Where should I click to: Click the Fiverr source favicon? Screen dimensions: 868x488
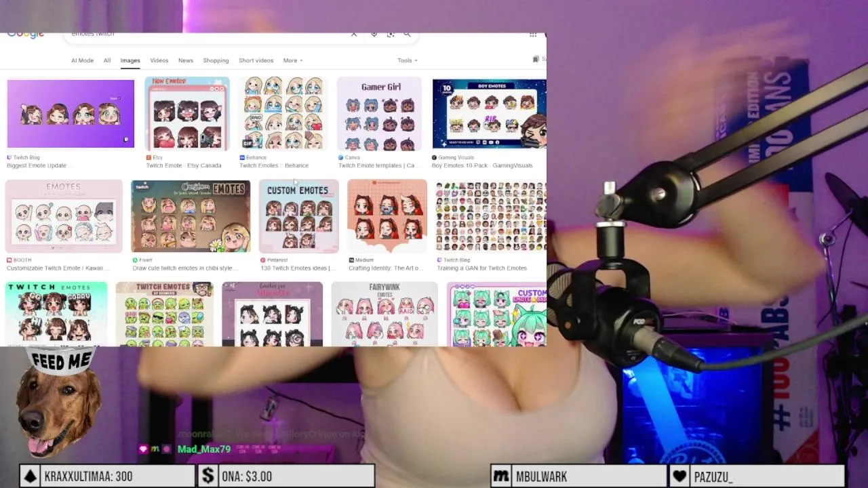(135, 260)
